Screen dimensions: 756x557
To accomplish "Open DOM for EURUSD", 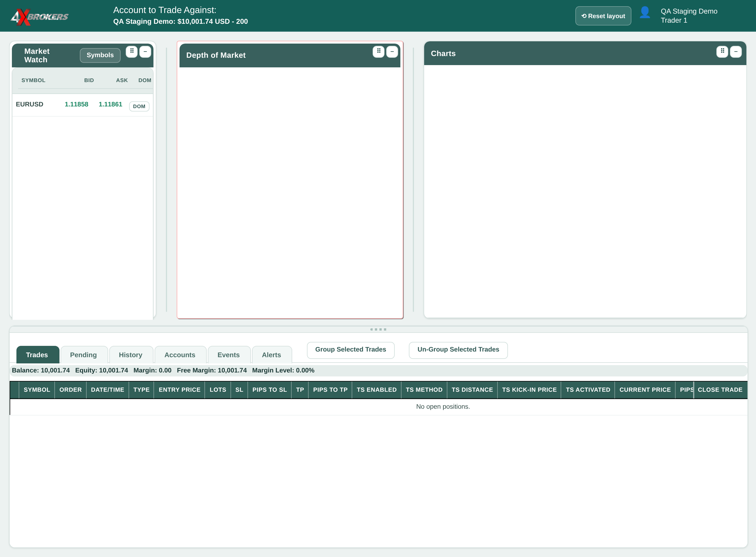I will [139, 106].
